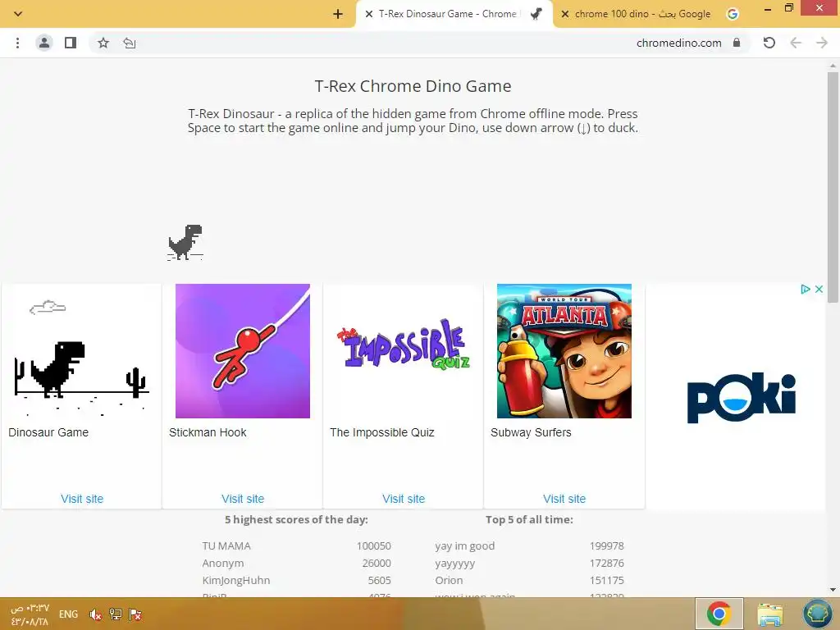
Task: Reload the chromedino.com page
Action: click(x=769, y=43)
